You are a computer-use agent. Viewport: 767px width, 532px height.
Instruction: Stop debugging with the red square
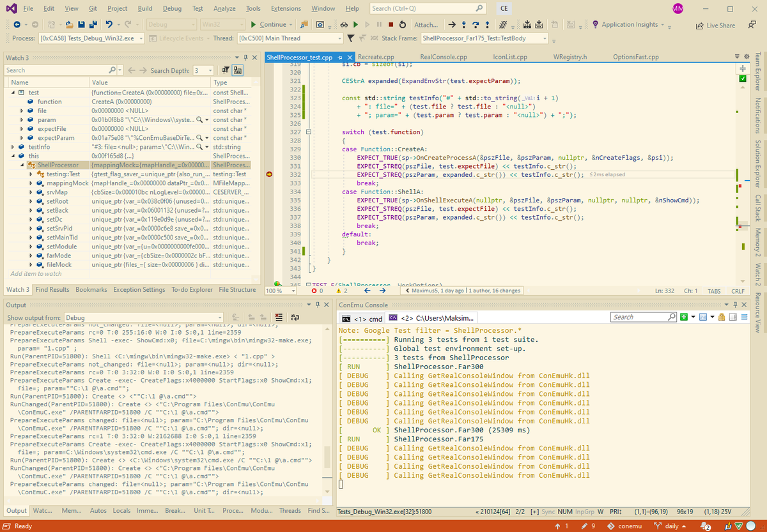pyautogui.click(x=391, y=25)
